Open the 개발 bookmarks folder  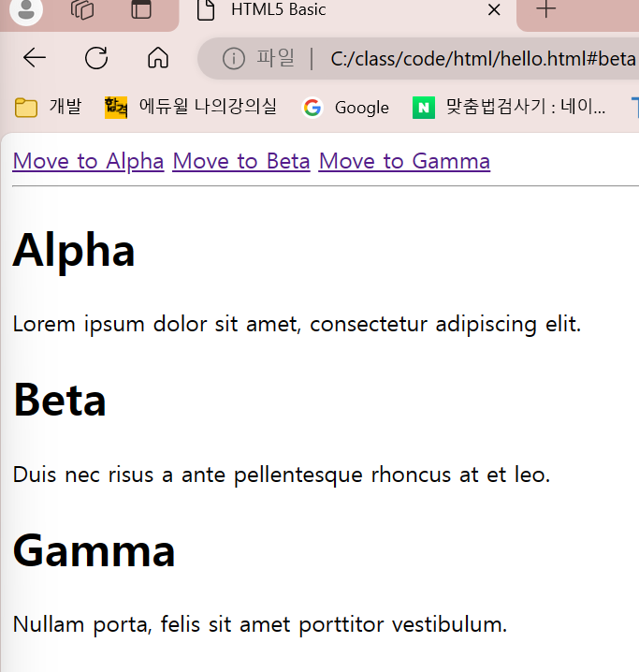[x=48, y=107]
